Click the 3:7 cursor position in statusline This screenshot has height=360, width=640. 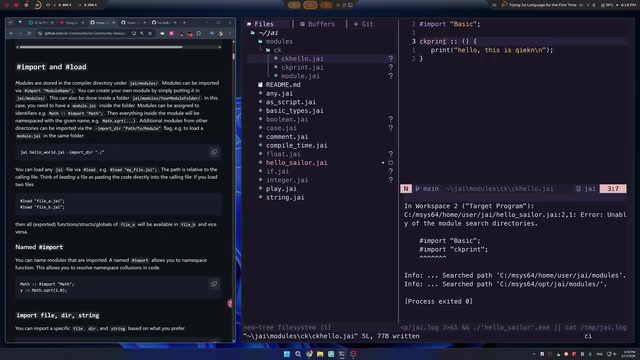[x=613, y=189]
